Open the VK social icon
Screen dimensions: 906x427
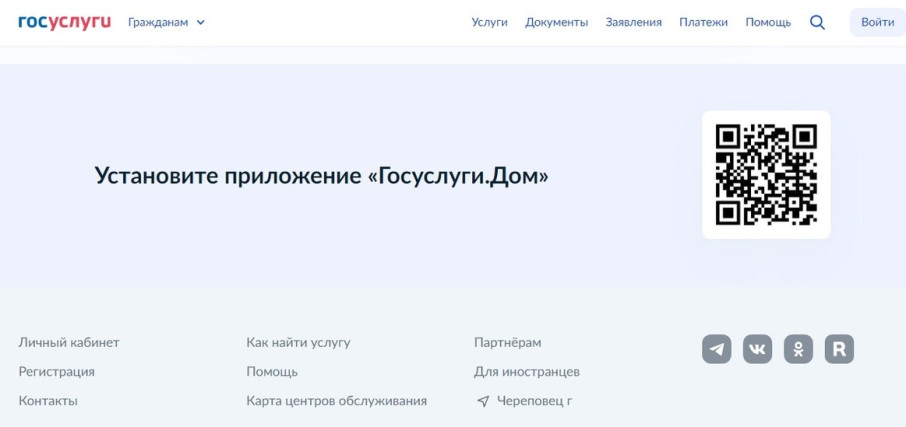point(758,349)
